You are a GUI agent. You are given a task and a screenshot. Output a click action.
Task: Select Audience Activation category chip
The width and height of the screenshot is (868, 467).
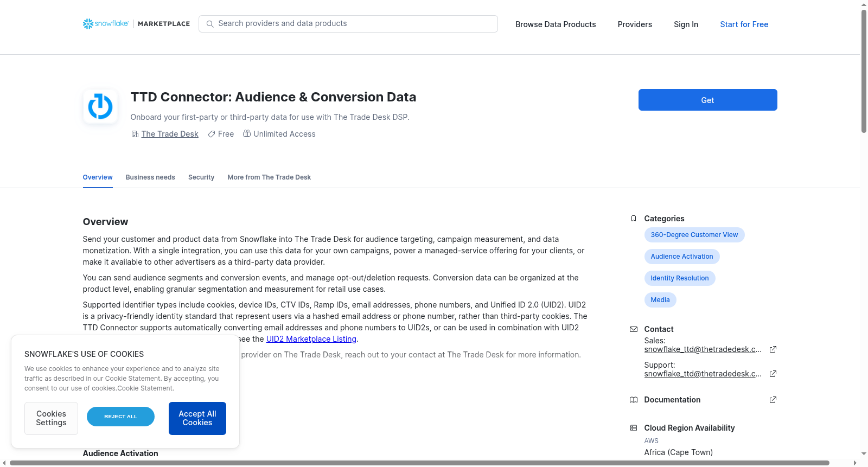682,257
